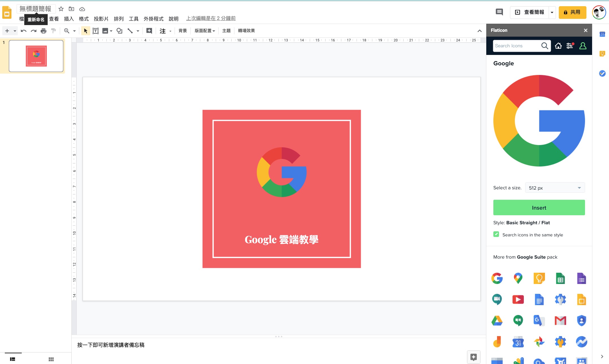Open the 插入 menu
Image resolution: width=609 pixels, height=364 pixels.
click(69, 19)
